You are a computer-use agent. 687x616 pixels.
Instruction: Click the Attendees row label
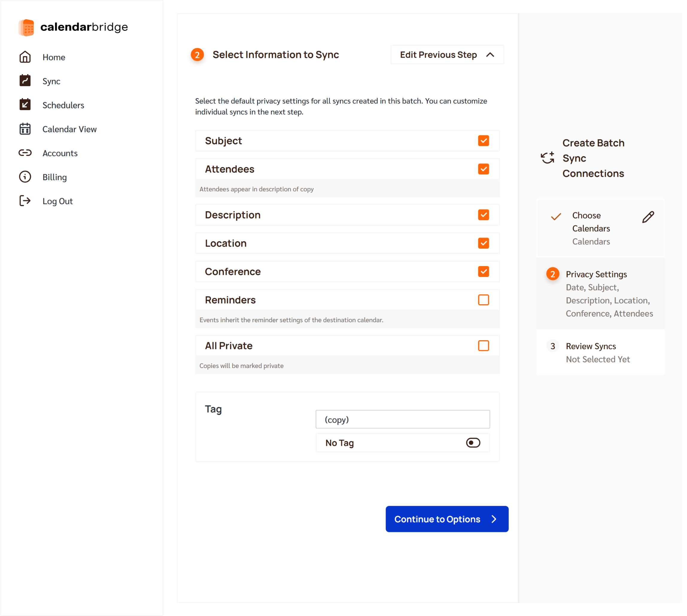pyautogui.click(x=229, y=169)
